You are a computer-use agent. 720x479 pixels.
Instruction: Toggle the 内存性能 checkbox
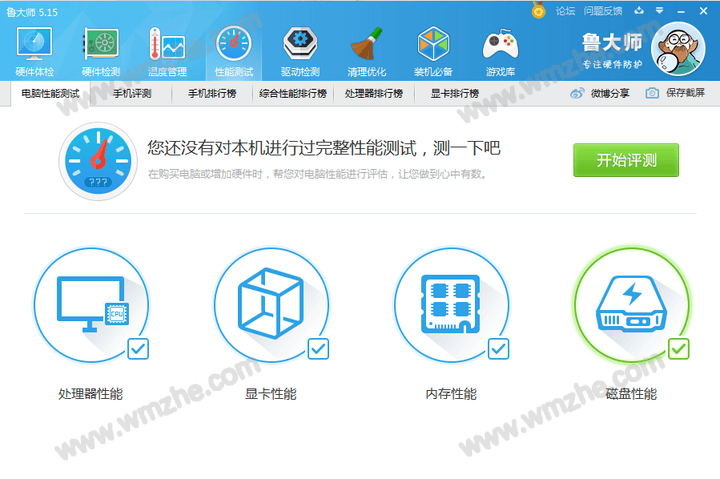pos(498,348)
